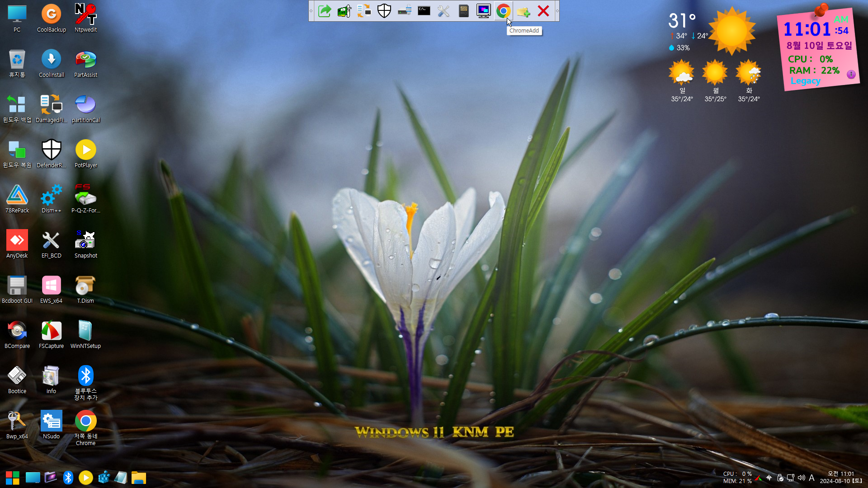The width and height of the screenshot is (868, 488).
Task: Launch Bcdboot GUI floppy icon
Action: [17, 289]
